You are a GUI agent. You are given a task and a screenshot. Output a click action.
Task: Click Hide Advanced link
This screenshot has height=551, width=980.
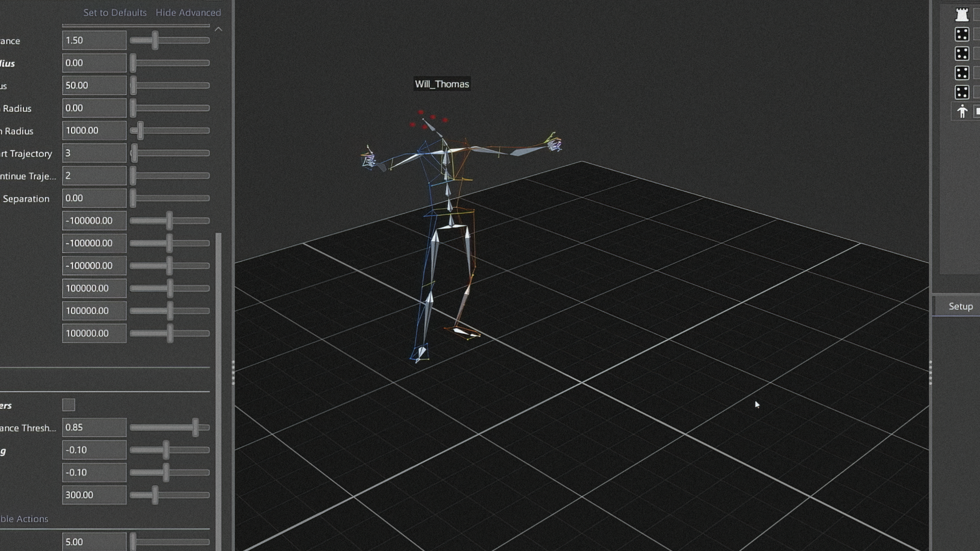pyautogui.click(x=188, y=12)
